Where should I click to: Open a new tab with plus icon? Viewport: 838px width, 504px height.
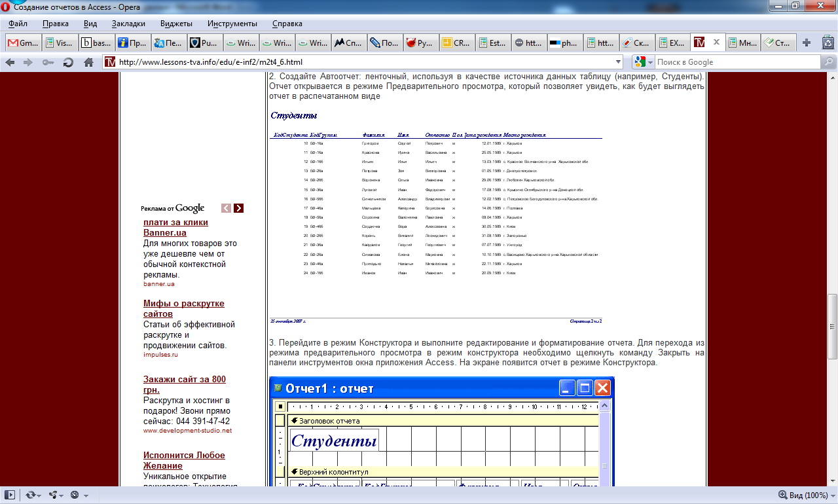807,43
